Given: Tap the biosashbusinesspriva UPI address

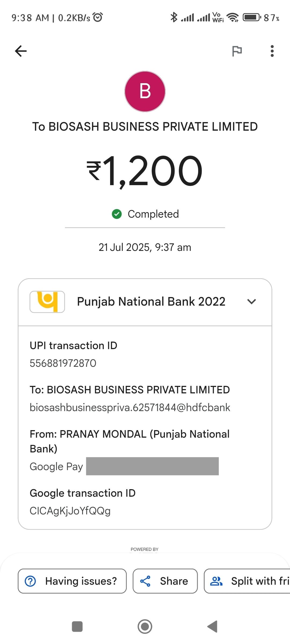Looking at the screenshot, I should click(x=130, y=407).
